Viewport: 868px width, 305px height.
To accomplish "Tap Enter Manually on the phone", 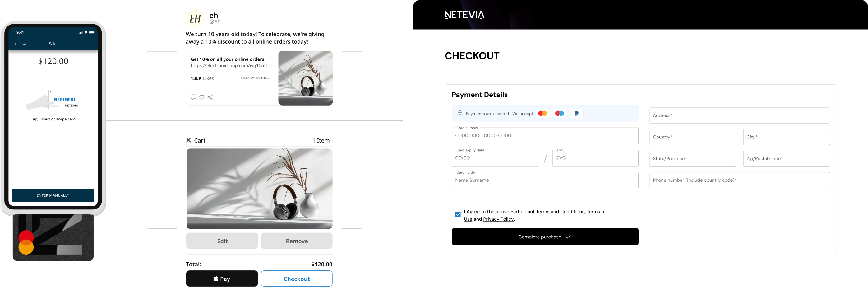I will click(53, 195).
